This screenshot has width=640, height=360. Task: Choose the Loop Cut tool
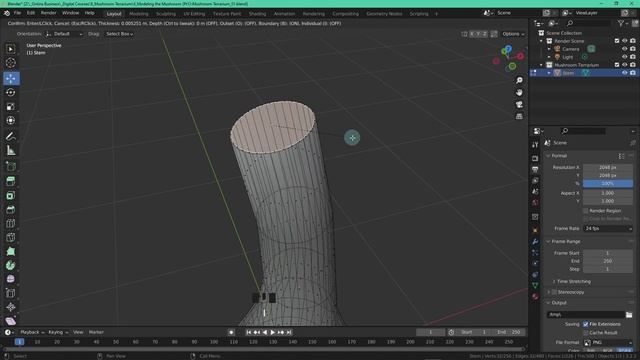(11, 223)
